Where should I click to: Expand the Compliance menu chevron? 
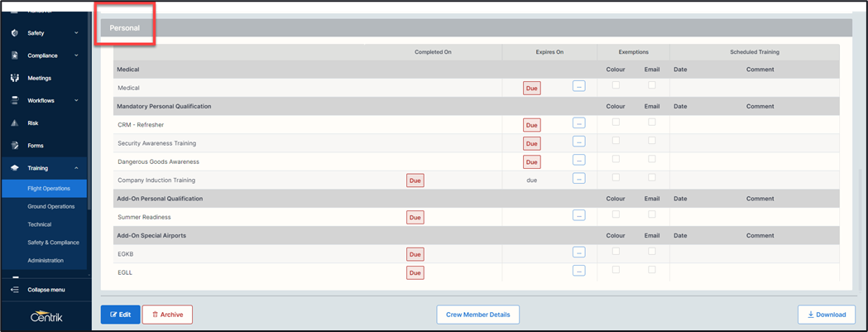[x=76, y=55]
